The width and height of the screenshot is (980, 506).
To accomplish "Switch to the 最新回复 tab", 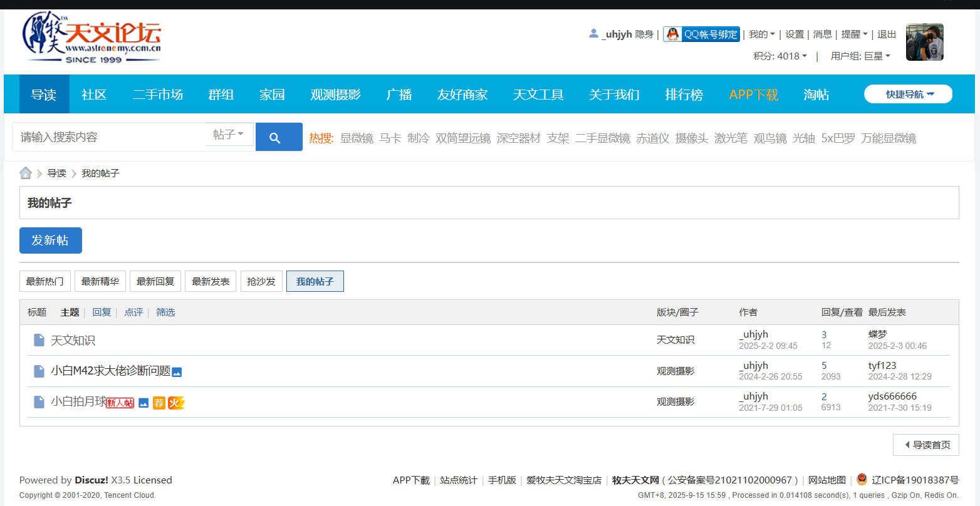I will [155, 281].
